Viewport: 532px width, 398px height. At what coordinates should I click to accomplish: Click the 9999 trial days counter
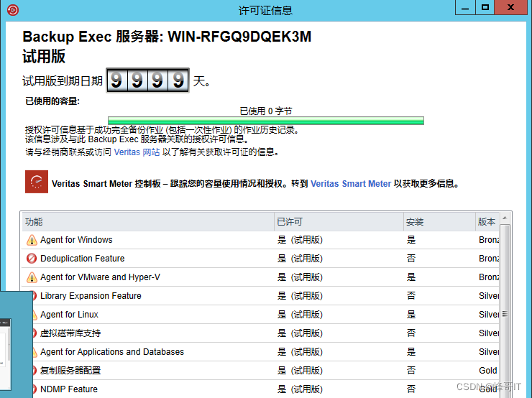pyautogui.click(x=147, y=80)
